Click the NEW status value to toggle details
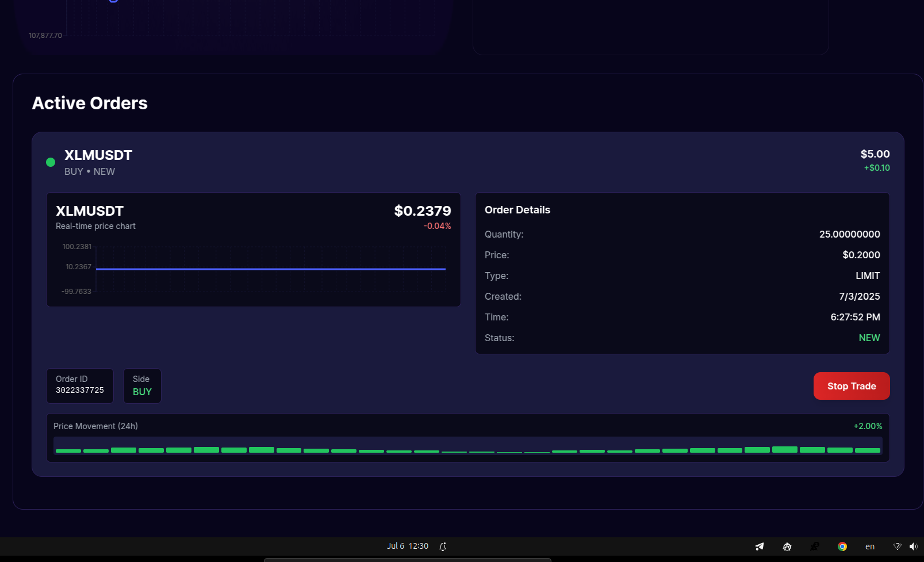Image resolution: width=924 pixels, height=562 pixels. [x=869, y=338]
